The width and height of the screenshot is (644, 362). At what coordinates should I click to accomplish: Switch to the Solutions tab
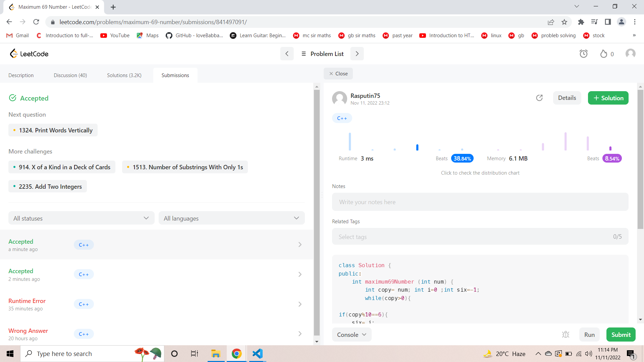tap(124, 75)
